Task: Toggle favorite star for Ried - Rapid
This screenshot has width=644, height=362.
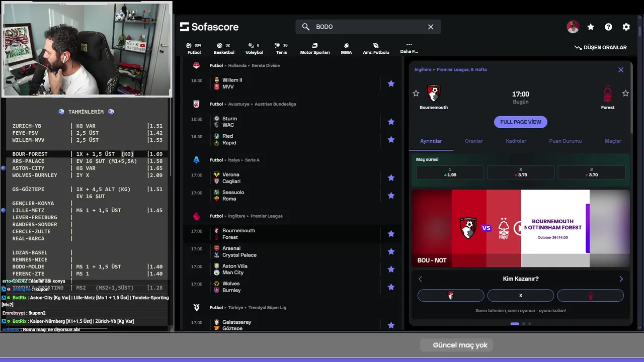Action: click(x=391, y=139)
